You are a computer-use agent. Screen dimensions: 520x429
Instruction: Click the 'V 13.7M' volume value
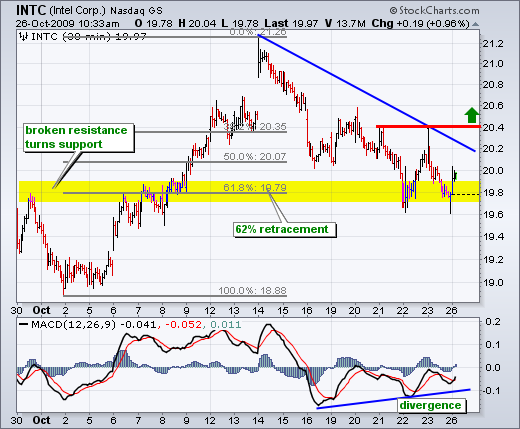point(345,24)
